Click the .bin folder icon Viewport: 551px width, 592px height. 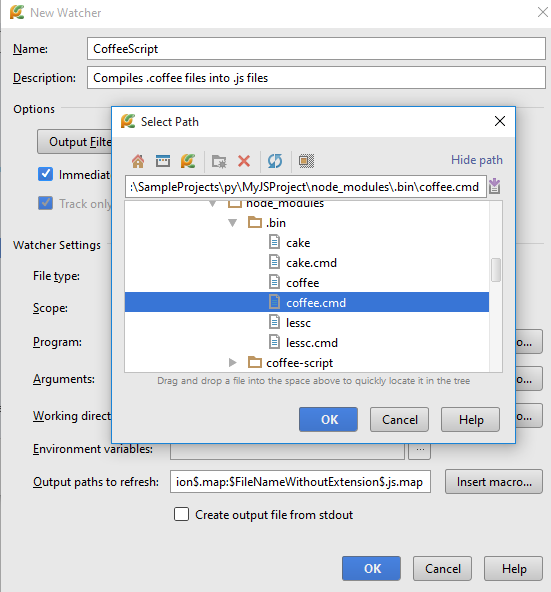tap(255, 222)
